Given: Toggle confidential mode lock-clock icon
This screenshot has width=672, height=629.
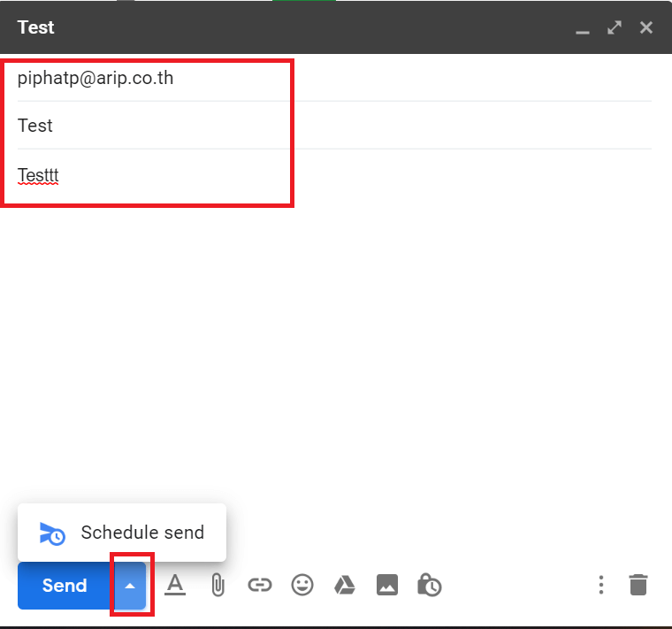Looking at the screenshot, I should [x=430, y=585].
